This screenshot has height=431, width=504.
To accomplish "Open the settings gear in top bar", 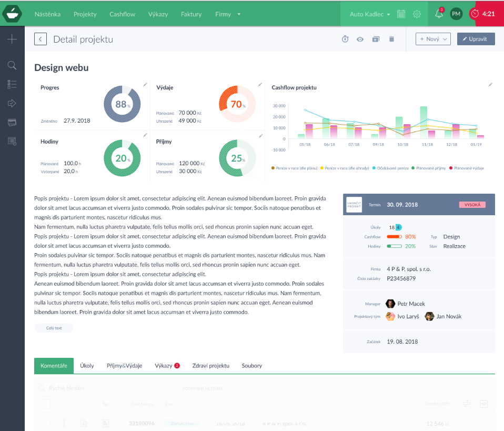I will (417, 14).
